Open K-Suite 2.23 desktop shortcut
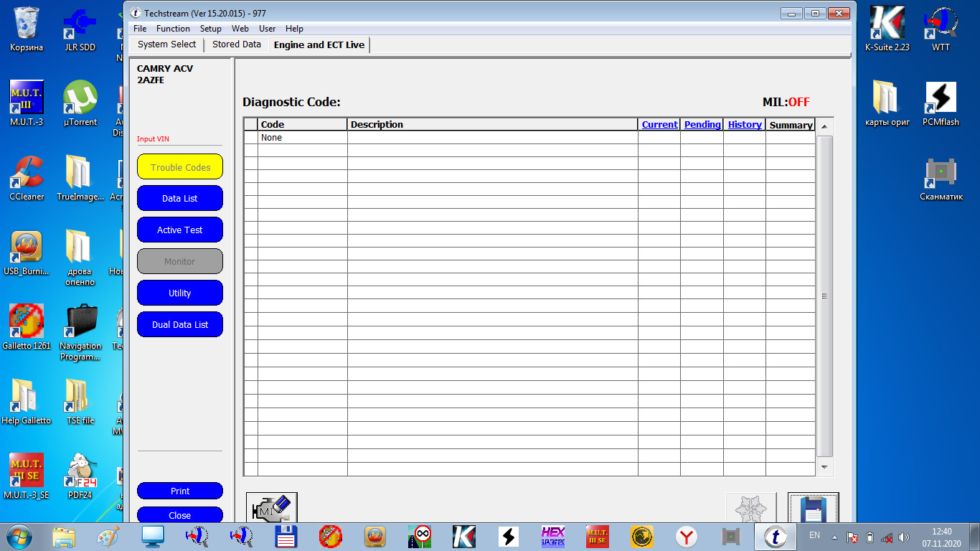Viewport: 980px width, 551px height. (x=887, y=29)
